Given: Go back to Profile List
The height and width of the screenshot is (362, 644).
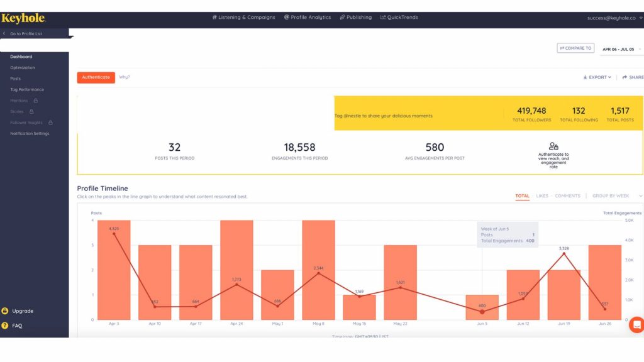Looking at the screenshot, I should coord(23,34).
